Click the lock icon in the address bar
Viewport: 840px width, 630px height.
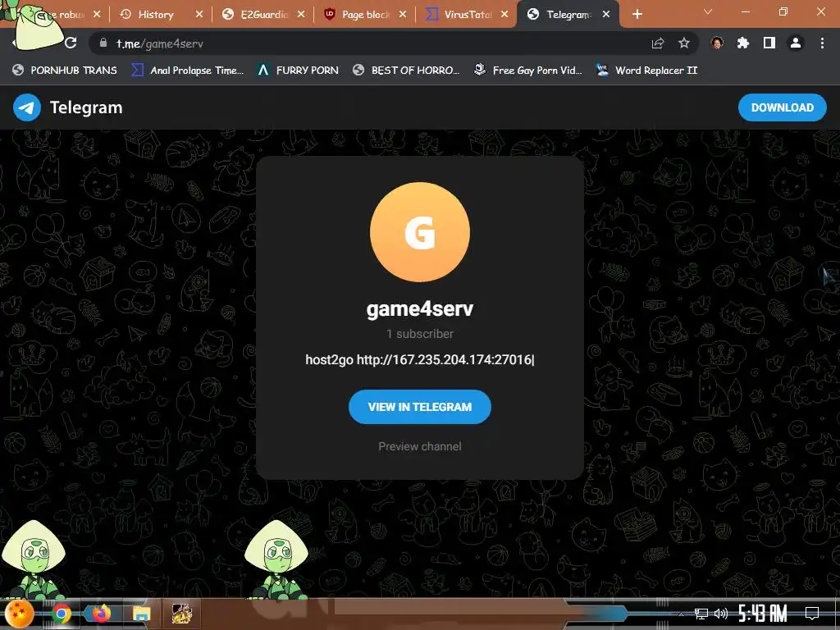pos(103,43)
